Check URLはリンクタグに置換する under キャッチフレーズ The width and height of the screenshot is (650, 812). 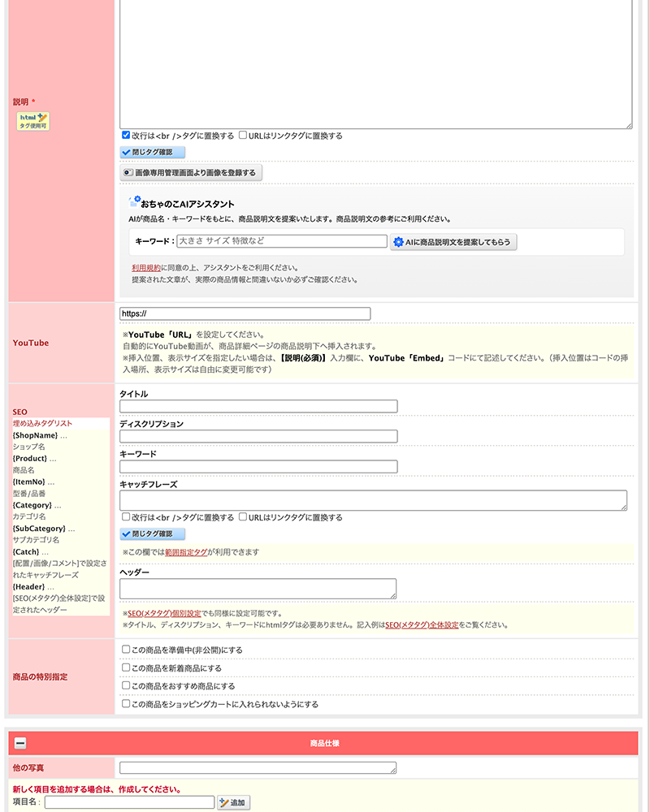243,516
